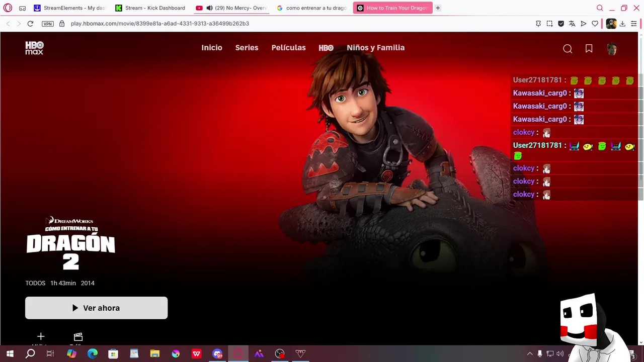Image resolution: width=644 pixels, height=362 pixels.
Task: Open File Explorer from taskbar
Action: 154,354
